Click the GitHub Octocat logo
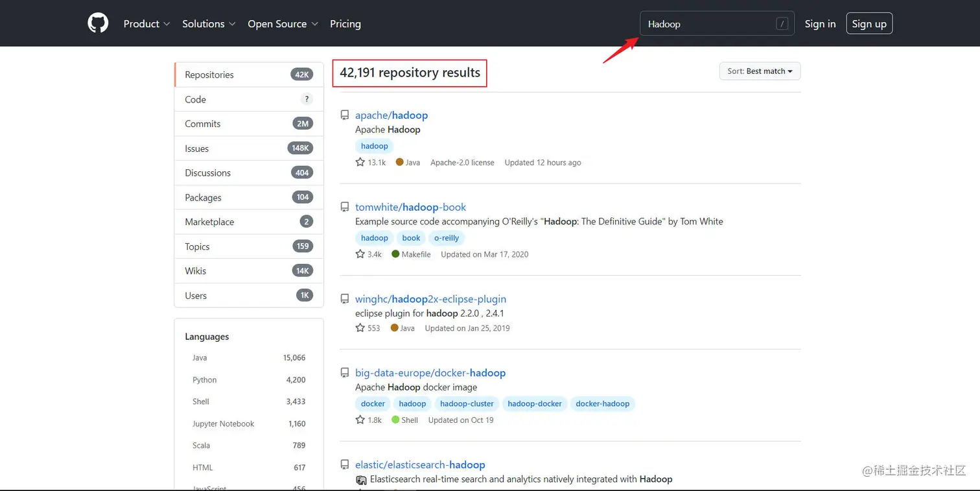This screenshot has width=980, height=491. [98, 23]
